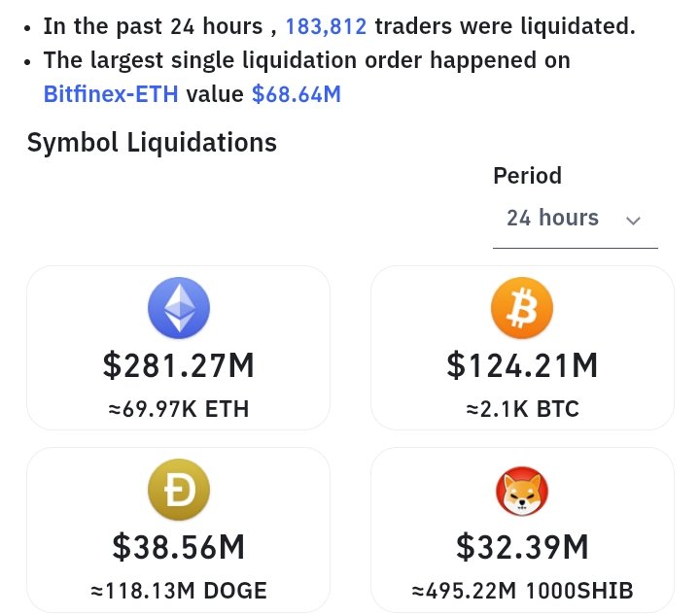Click the 'In the past 24 hours' text
Viewport: 700px width, 616px height.
click(x=152, y=26)
